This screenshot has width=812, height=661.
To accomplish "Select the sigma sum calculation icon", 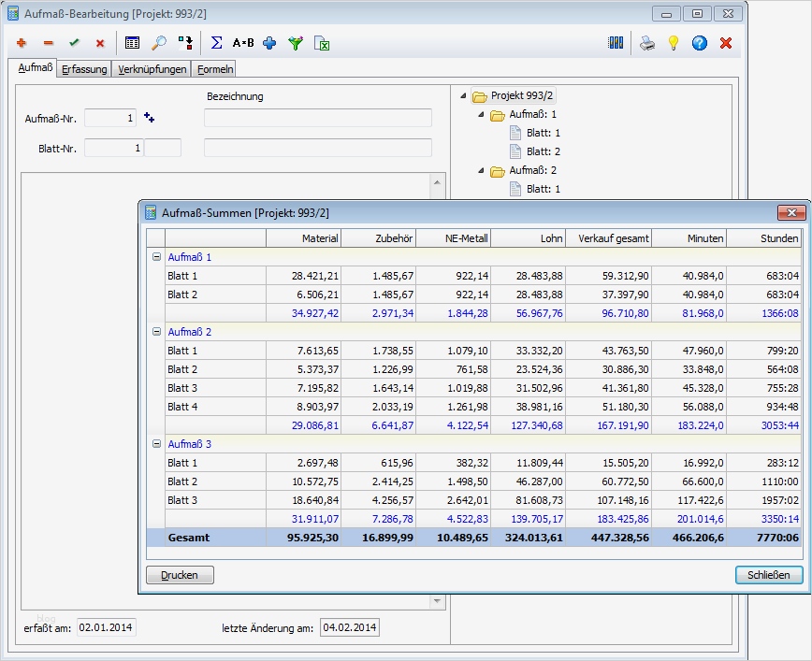I will point(215,43).
